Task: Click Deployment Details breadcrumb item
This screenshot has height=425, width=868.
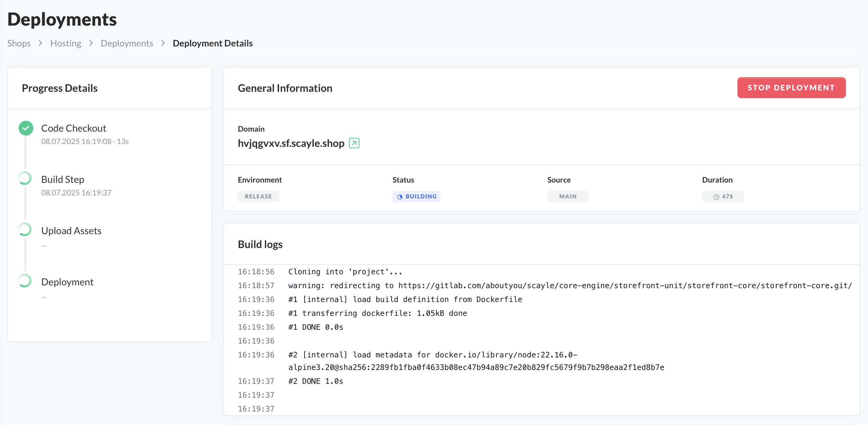Action: (x=213, y=43)
